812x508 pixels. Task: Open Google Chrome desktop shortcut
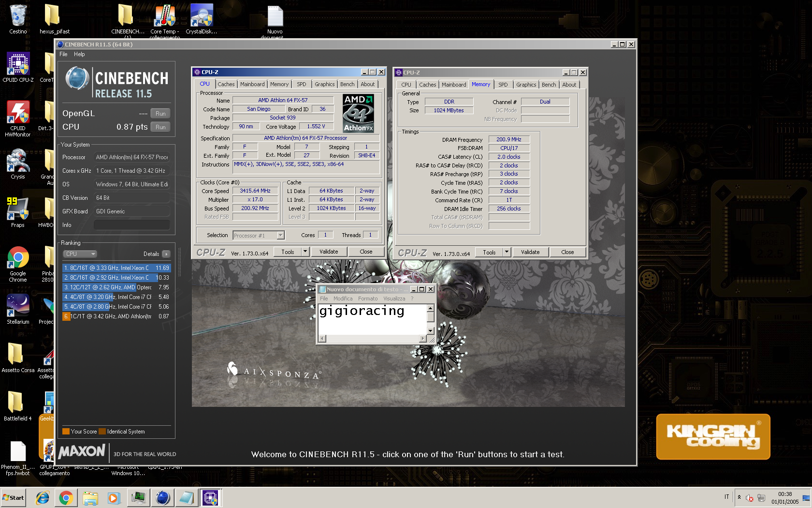pos(18,264)
